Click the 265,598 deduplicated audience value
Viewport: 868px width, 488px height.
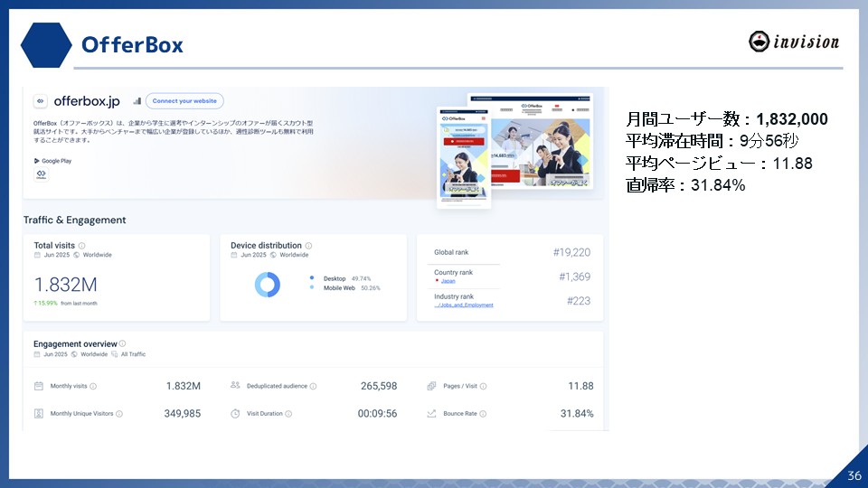coord(379,386)
